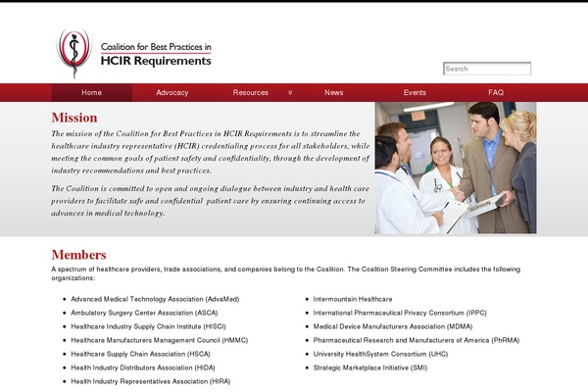Viewport: 588px width, 392px height.
Task: Expand the Resources dropdown chevron
Action: (x=290, y=93)
